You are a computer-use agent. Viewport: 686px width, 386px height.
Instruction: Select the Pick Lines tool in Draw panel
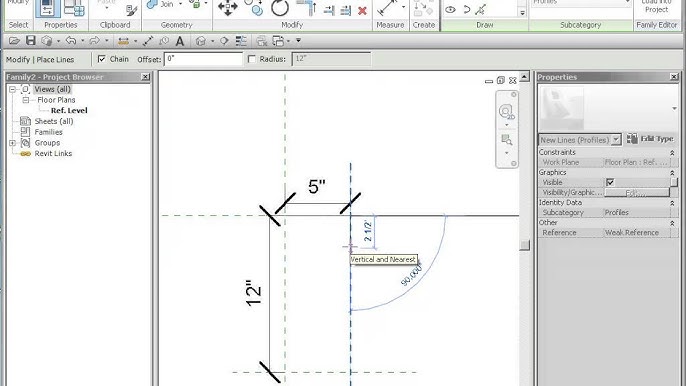point(481,9)
